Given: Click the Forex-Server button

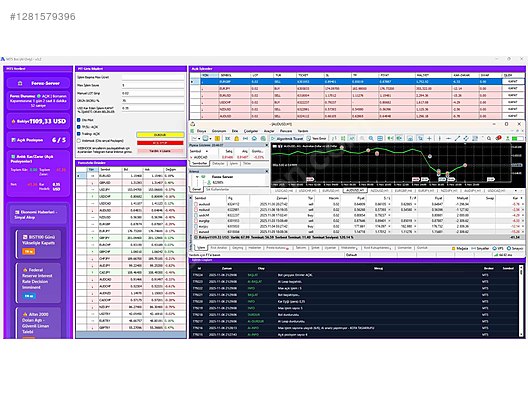Looking at the screenshot, I should [39, 83].
